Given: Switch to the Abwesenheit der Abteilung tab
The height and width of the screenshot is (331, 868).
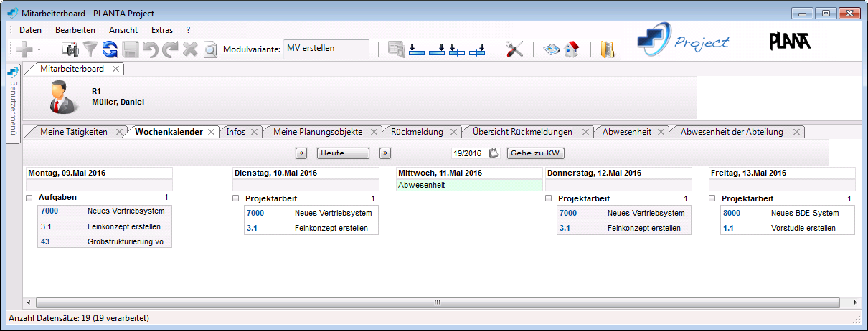Looking at the screenshot, I should click(x=731, y=132).
